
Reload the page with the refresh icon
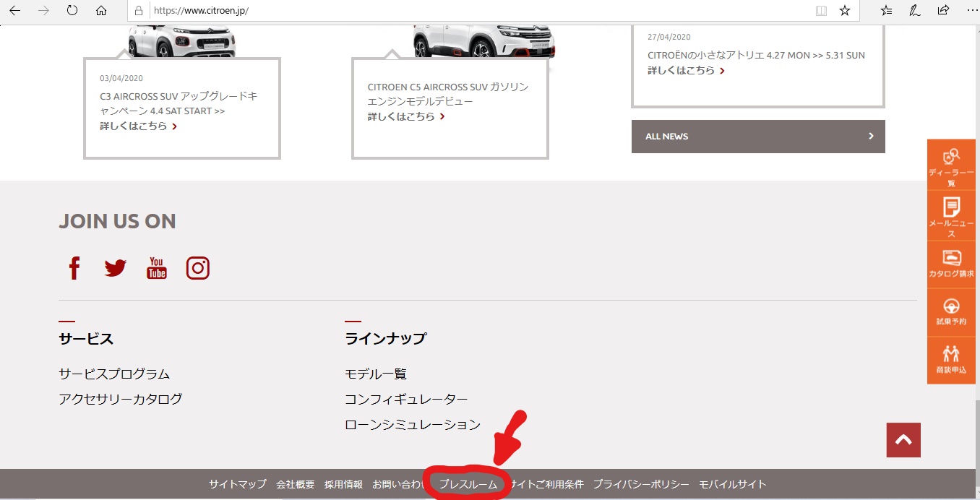point(72,11)
